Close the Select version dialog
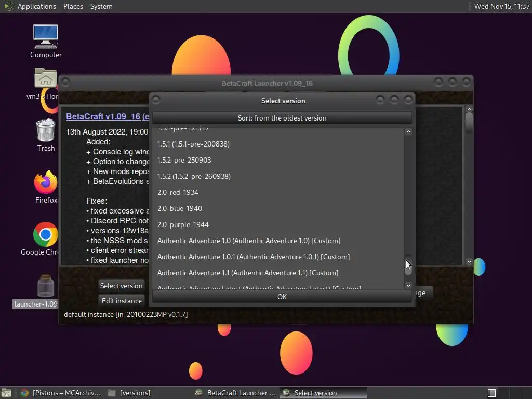Image resolution: width=532 pixels, height=399 pixels. [x=408, y=100]
